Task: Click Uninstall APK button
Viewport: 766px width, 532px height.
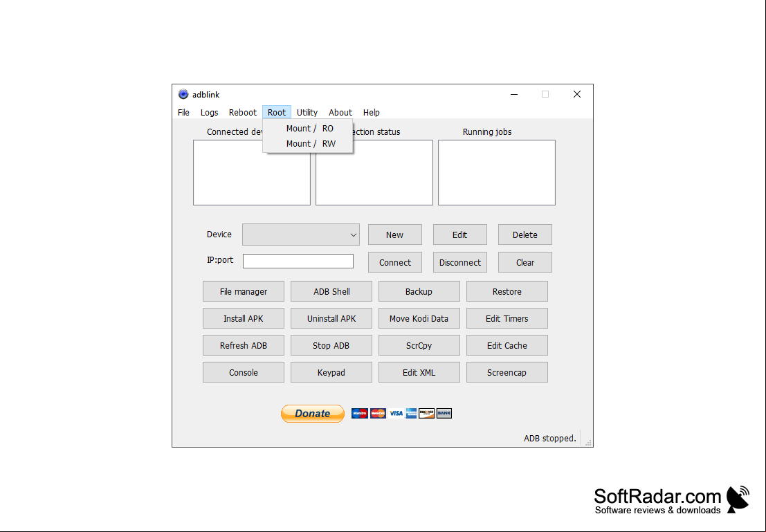Action: 331,318
